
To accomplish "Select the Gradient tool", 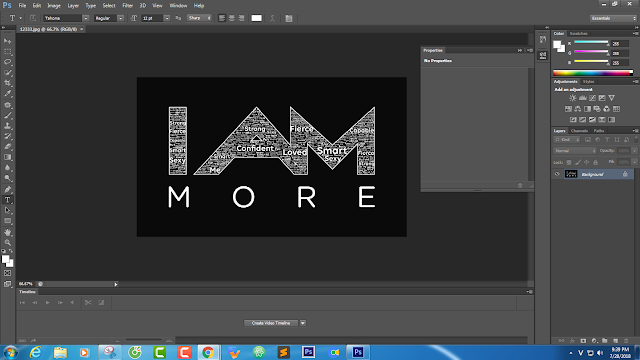I will pos(7,158).
